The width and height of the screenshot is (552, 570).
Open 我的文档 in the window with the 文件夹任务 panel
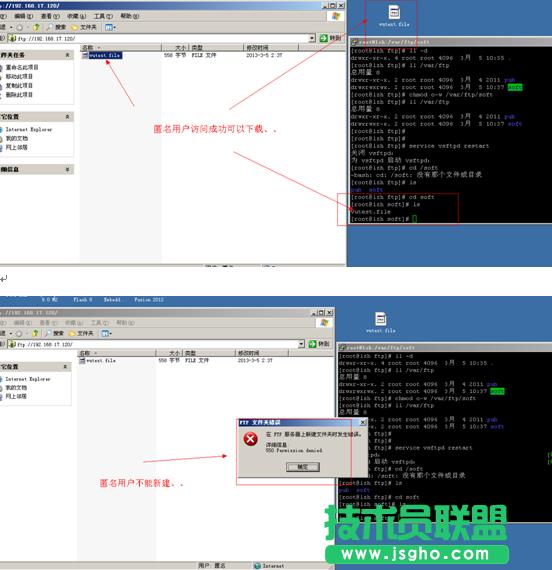pyautogui.click(x=17, y=139)
